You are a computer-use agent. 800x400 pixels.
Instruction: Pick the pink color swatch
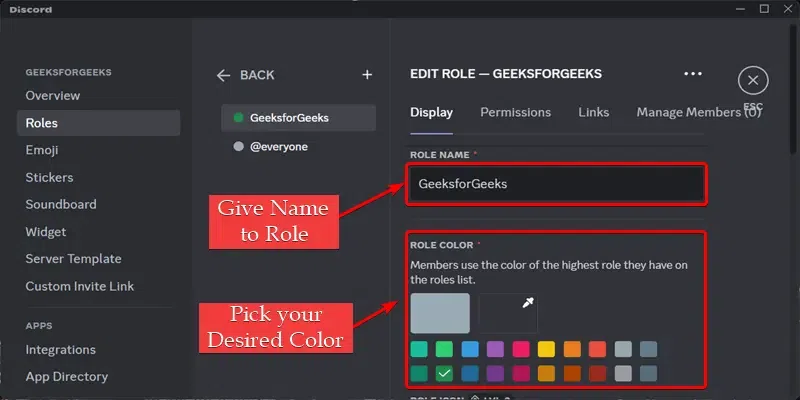[x=521, y=349]
